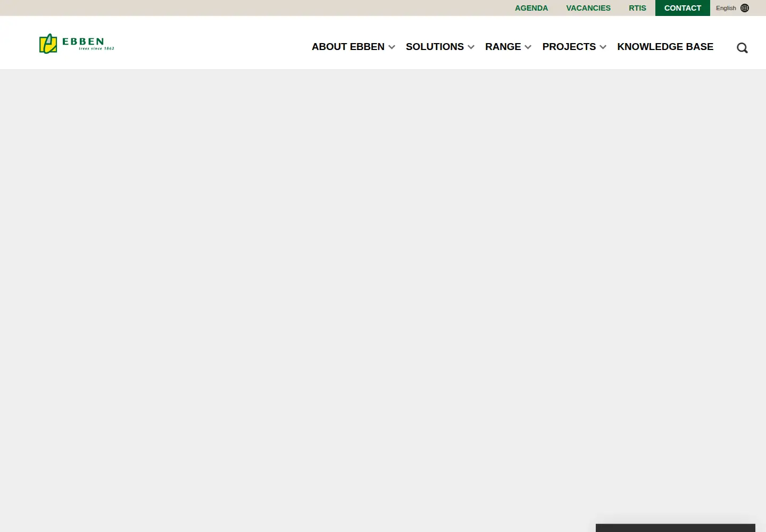This screenshot has width=766, height=532.
Task: Open the RTIS link
Action: pos(637,8)
